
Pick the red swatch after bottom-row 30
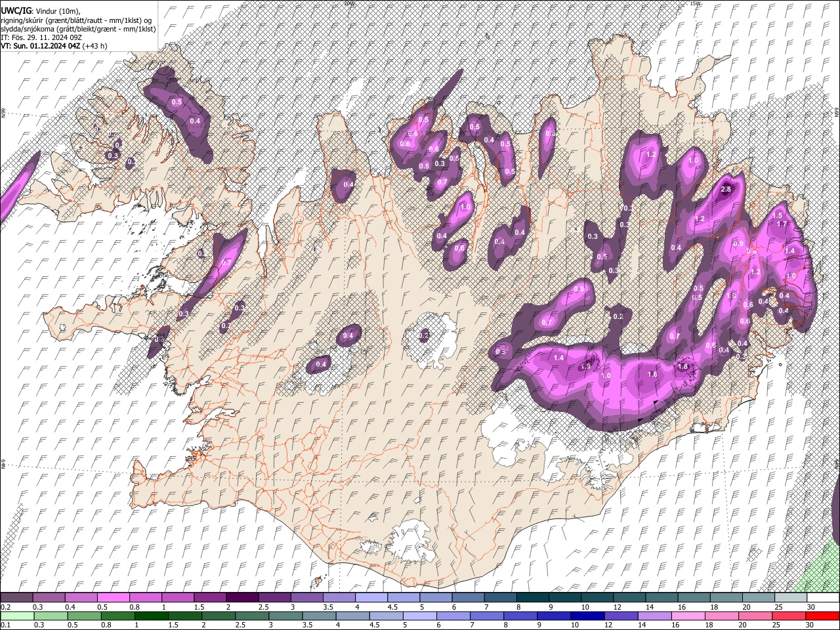tap(822, 616)
